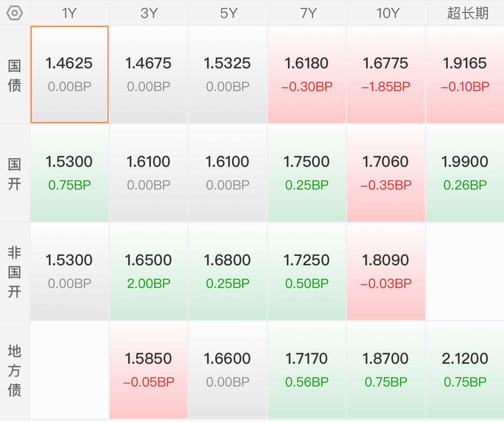Viewport: 504px width, 422px height.
Task: Select the highlighted 1.4625 国债 1Y cell
Action: 70,75
